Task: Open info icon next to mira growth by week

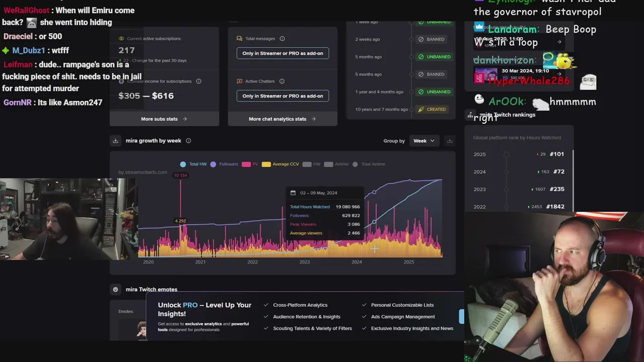Action: pyautogui.click(x=189, y=141)
